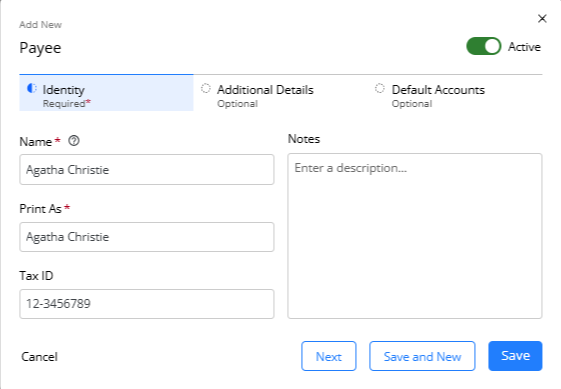Click the help icon beside Name
Screen dimensions: 561x389
point(74,141)
